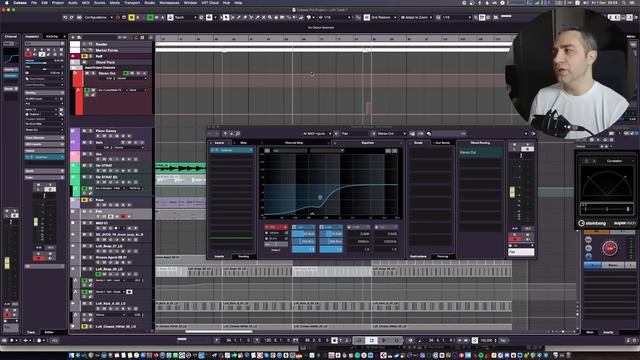The image size is (640, 360).
Task: Open the Transport menu
Action: pos(132,2)
